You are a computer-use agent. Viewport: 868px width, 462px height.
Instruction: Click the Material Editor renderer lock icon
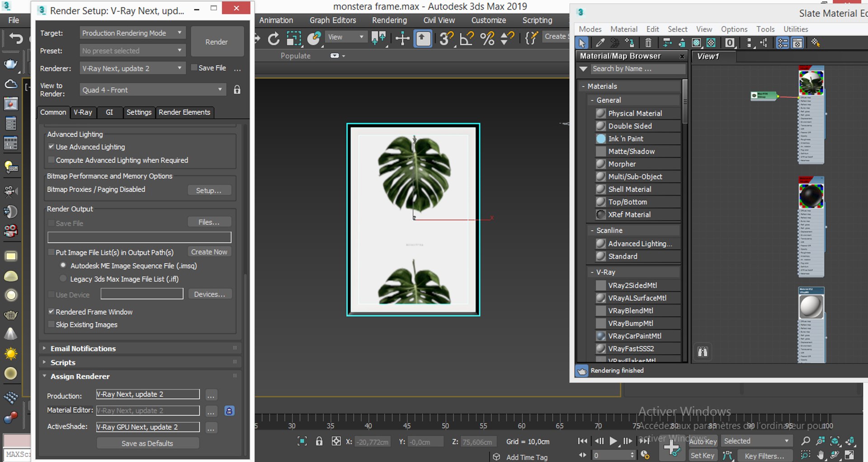(x=229, y=411)
